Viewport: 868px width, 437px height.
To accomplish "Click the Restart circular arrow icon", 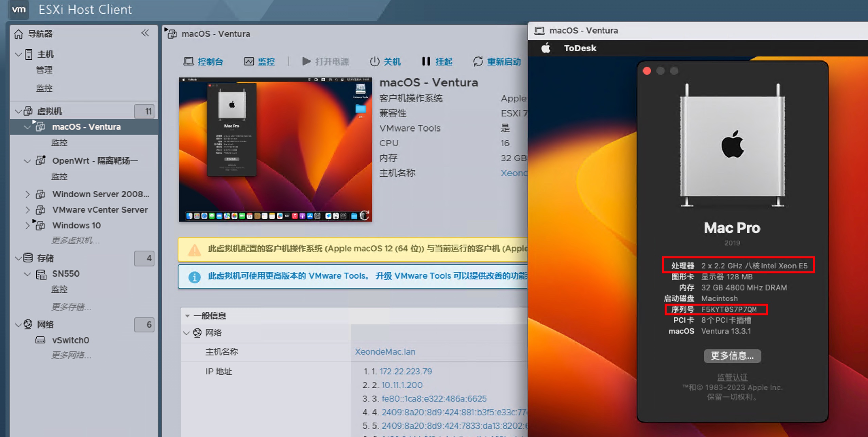I will pos(478,62).
